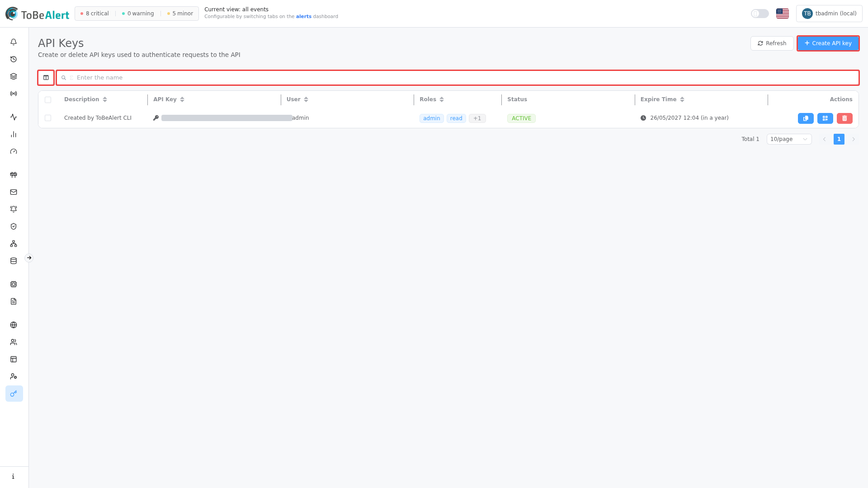Toggle the dark mode switch
The height and width of the screenshot is (488, 868).
(760, 14)
